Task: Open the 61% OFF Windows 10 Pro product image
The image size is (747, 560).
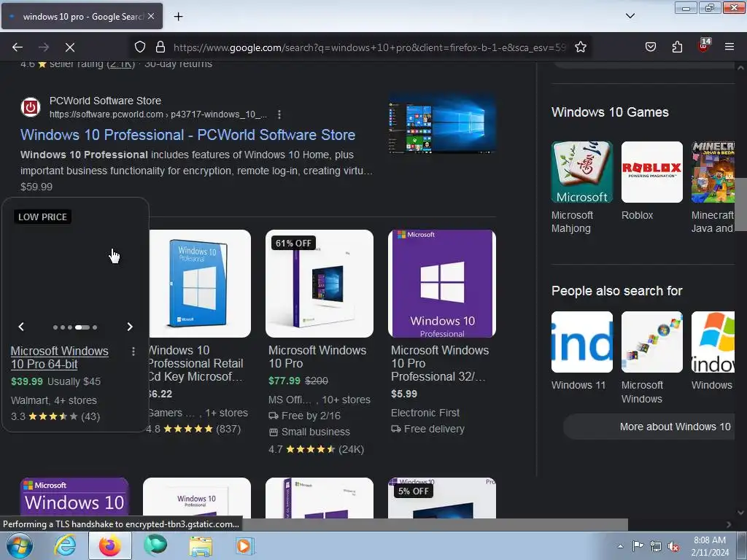Action: 320,284
